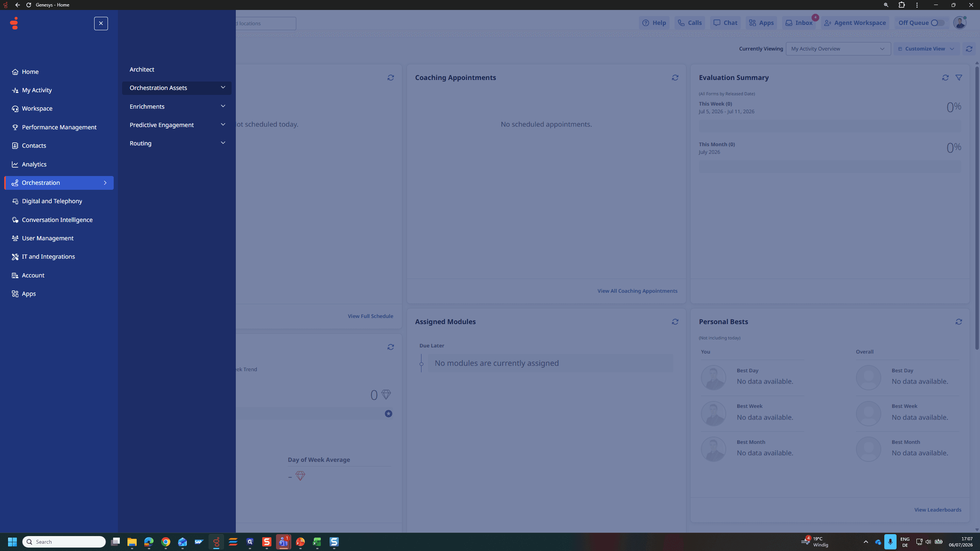Click View Full Schedule link

tap(370, 316)
